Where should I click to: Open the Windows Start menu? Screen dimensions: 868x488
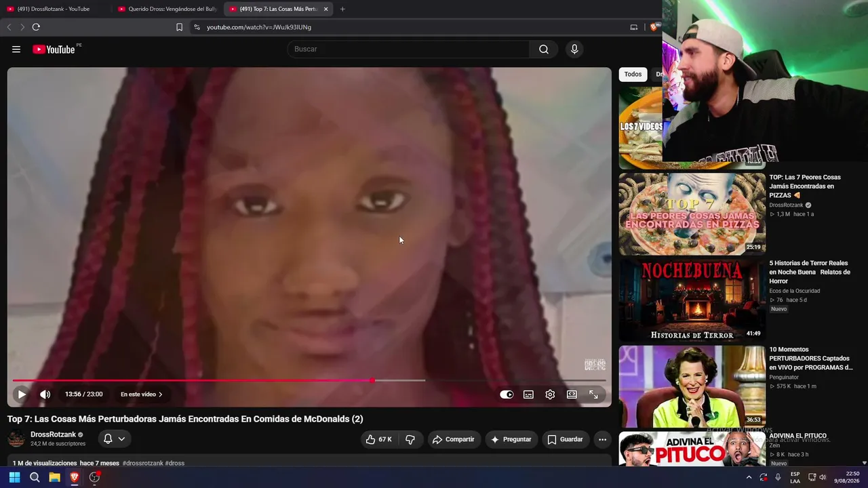14,477
